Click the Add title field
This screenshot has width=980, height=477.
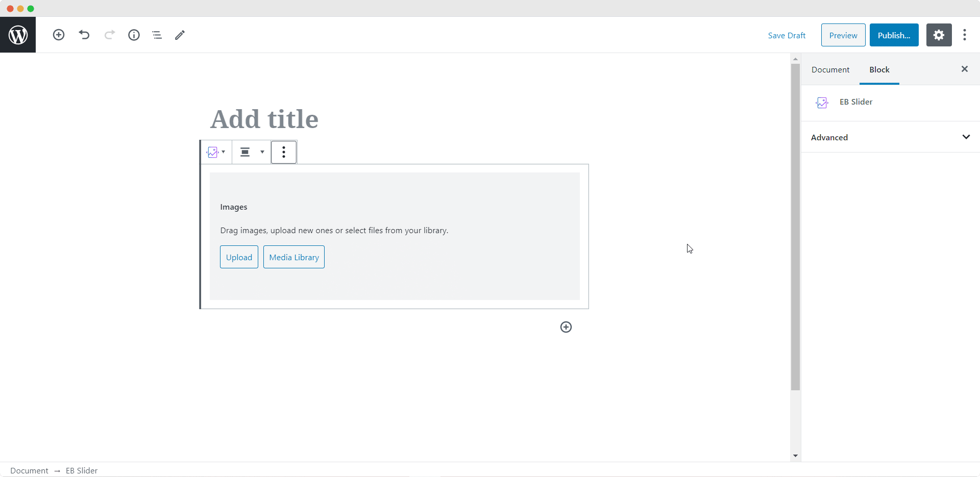pos(394,119)
